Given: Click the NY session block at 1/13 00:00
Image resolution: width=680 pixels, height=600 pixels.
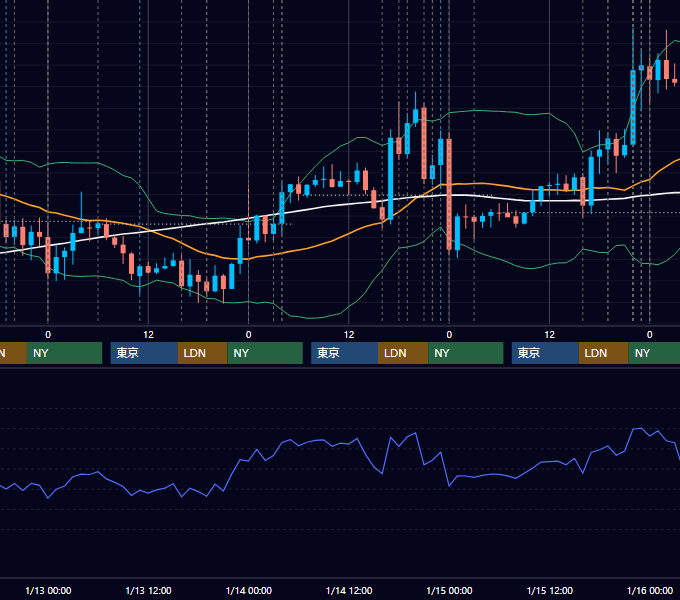Looking at the screenshot, I should click(x=64, y=353).
